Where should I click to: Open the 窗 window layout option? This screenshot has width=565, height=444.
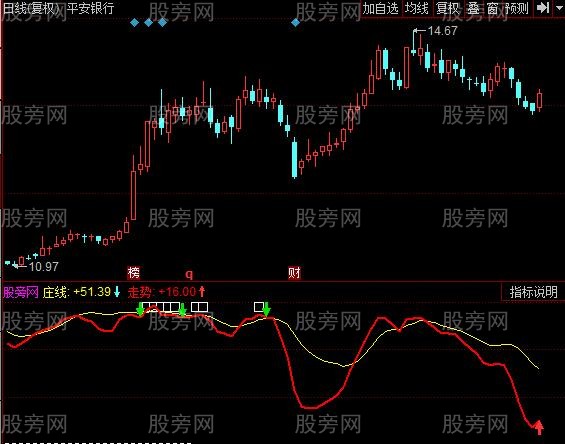(x=492, y=9)
